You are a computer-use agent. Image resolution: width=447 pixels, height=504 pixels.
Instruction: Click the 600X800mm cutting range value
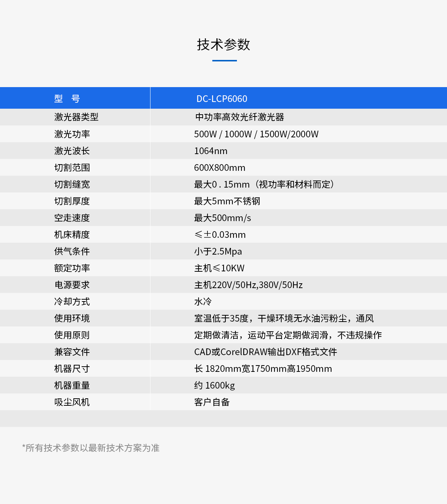(x=219, y=168)
